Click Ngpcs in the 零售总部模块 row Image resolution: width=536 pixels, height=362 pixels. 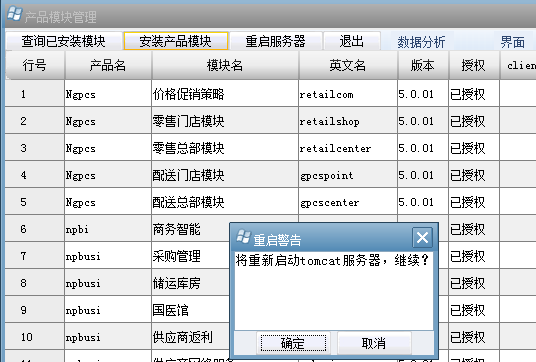pos(108,148)
